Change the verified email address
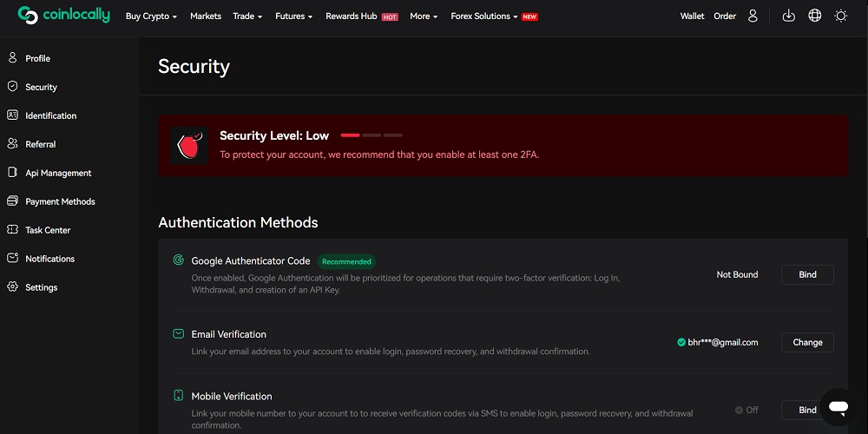The height and width of the screenshot is (434, 868). (807, 342)
